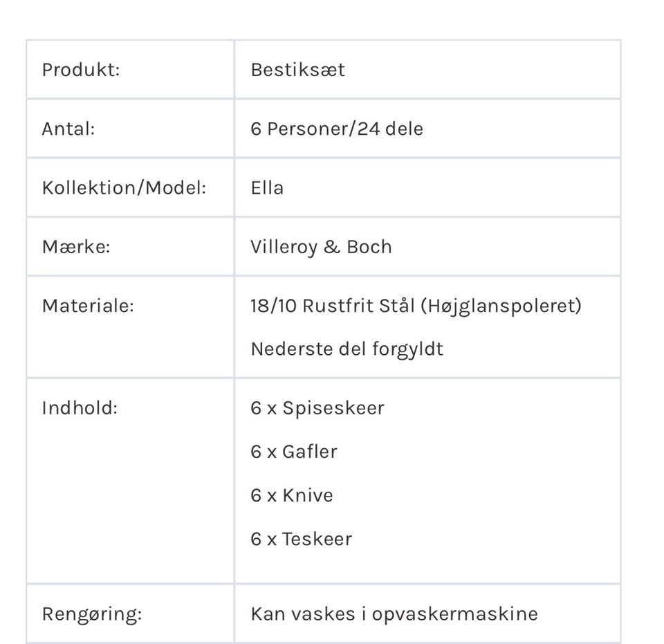Click "6 Personer/24 dele" text
This screenshot has width=664, height=644.
click(x=336, y=129)
